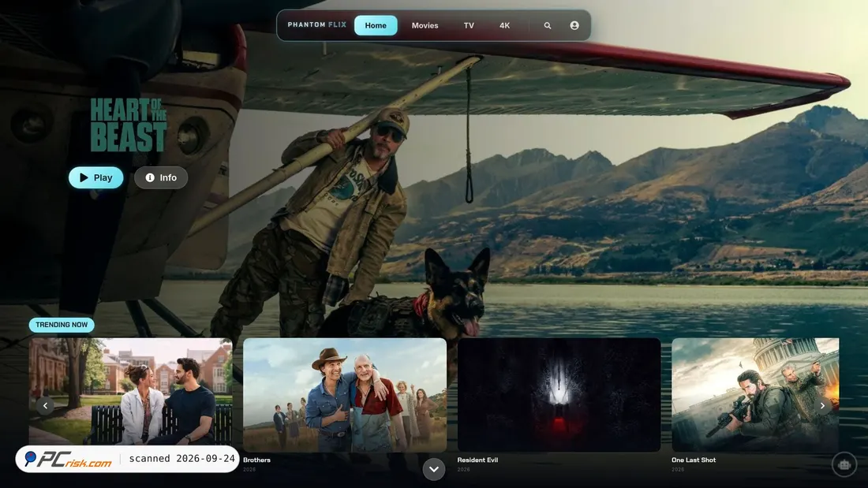
Task: Open the 4K tab
Action: coord(504,25)
